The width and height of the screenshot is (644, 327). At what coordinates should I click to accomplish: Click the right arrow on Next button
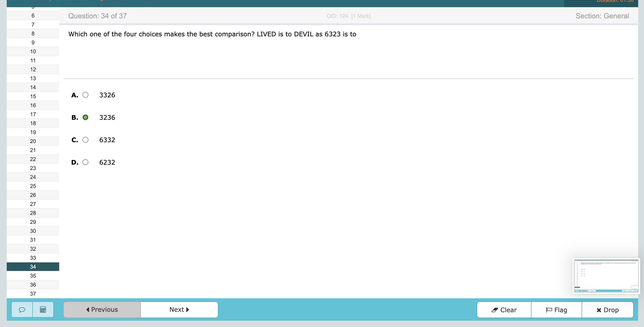[x=188, y=309]
